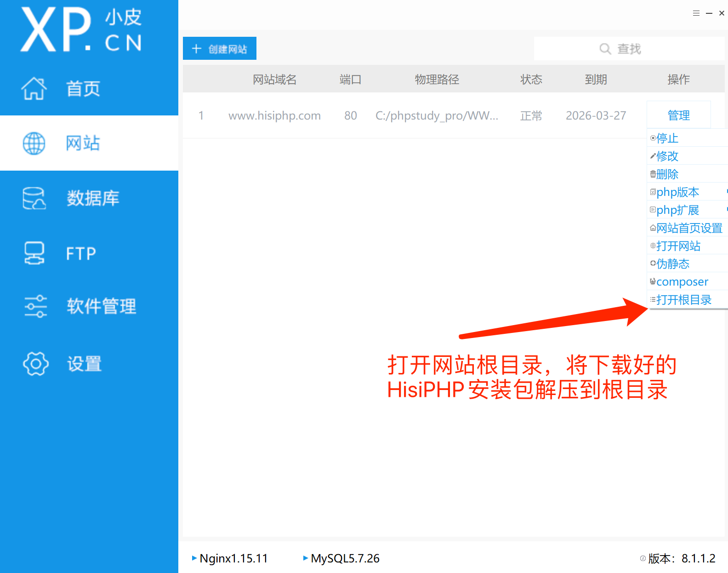Click the list icon next to 打开根目录
This screenshot has height=573, width=728.
coord(653,299)
